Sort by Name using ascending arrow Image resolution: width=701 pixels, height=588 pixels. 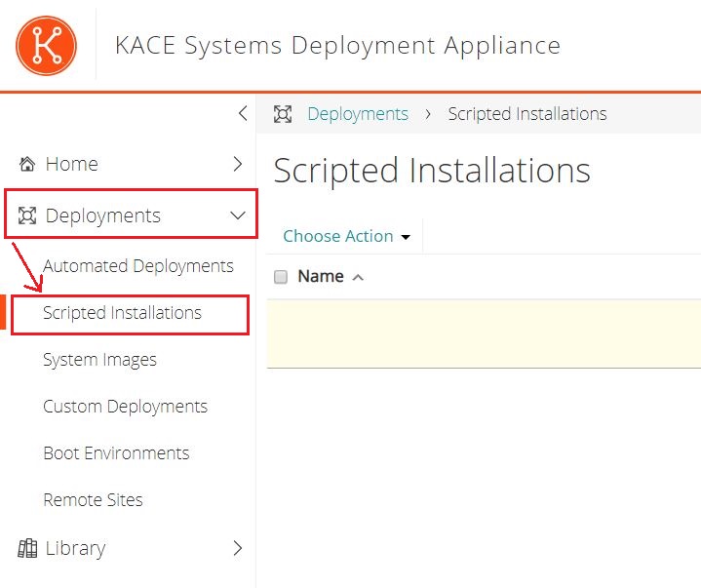point(358,278)
